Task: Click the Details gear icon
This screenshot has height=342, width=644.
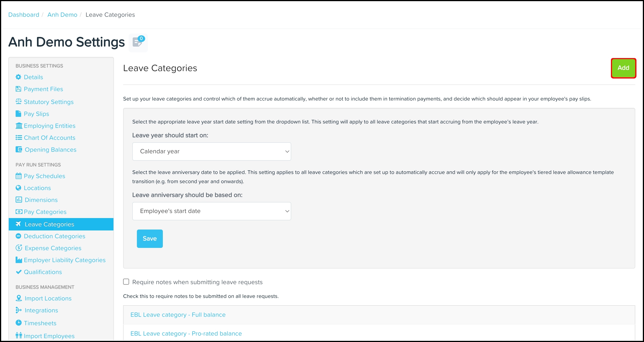Action: [19, 77]
